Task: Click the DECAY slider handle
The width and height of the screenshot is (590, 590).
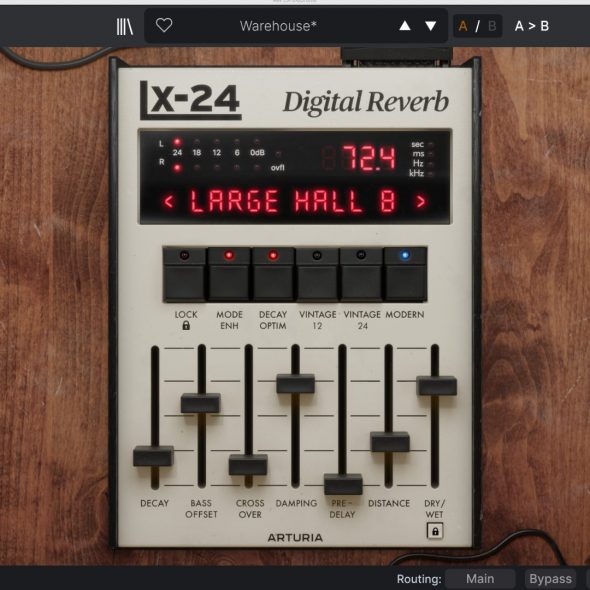Action: coord(153,456)
